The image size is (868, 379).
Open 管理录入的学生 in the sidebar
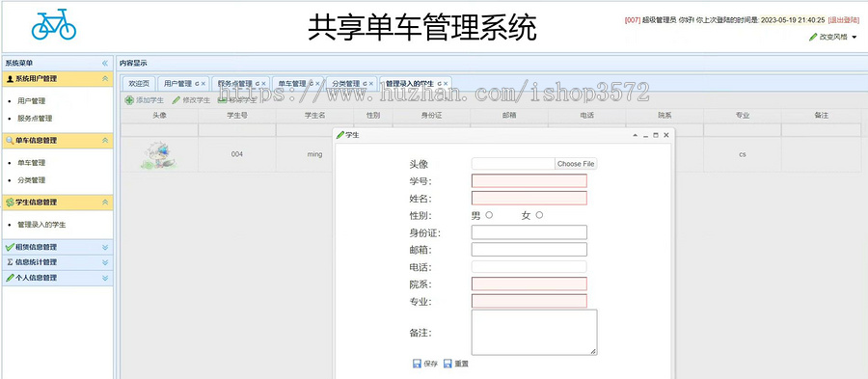tap(41, 226)
